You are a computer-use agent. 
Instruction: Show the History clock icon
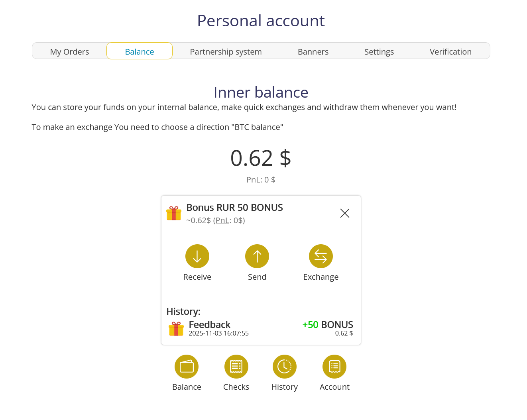click(x=284, y=367)
